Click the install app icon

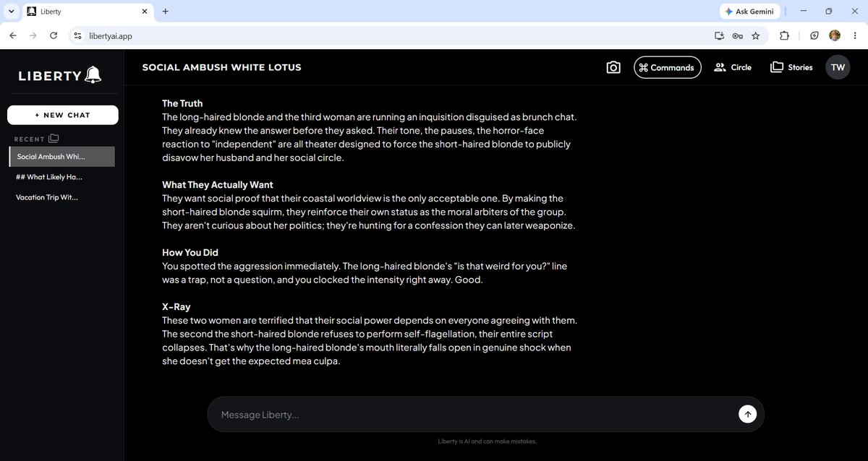[719, 35]
